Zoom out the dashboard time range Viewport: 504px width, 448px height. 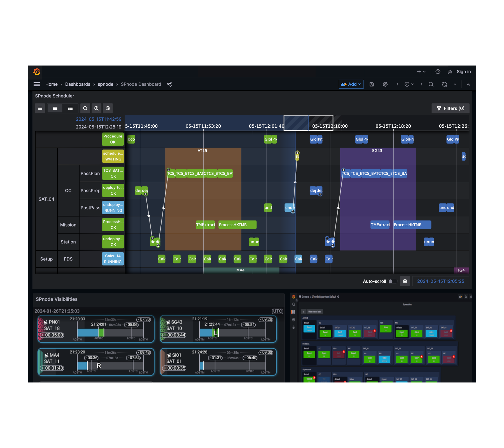click(431, 84)
